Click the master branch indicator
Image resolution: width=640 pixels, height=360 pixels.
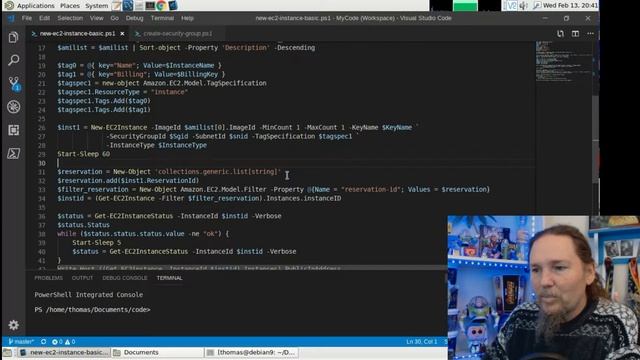tap(21, 342)
